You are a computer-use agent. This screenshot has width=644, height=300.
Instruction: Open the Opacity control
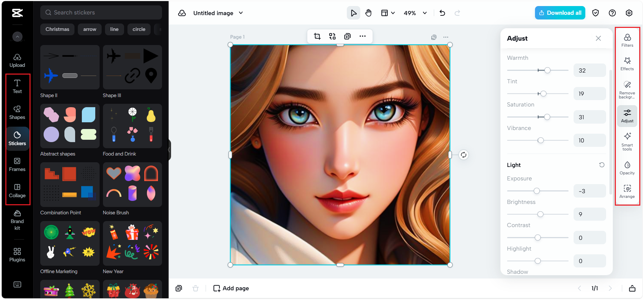(627, 168)
